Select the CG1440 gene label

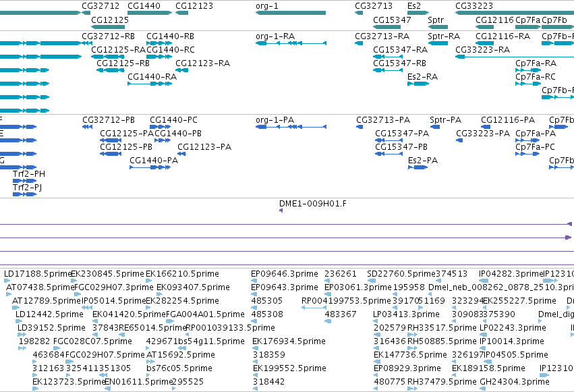[x=144, y=6]
